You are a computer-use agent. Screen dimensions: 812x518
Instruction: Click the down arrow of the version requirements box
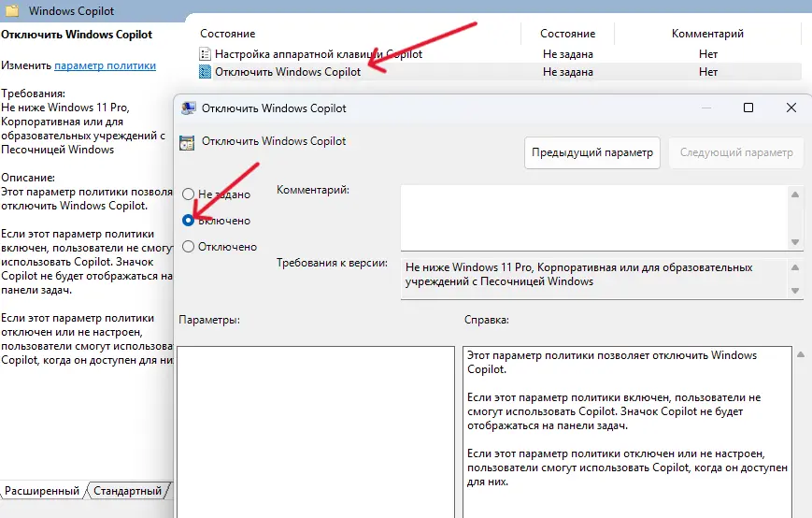coord(795,291)
